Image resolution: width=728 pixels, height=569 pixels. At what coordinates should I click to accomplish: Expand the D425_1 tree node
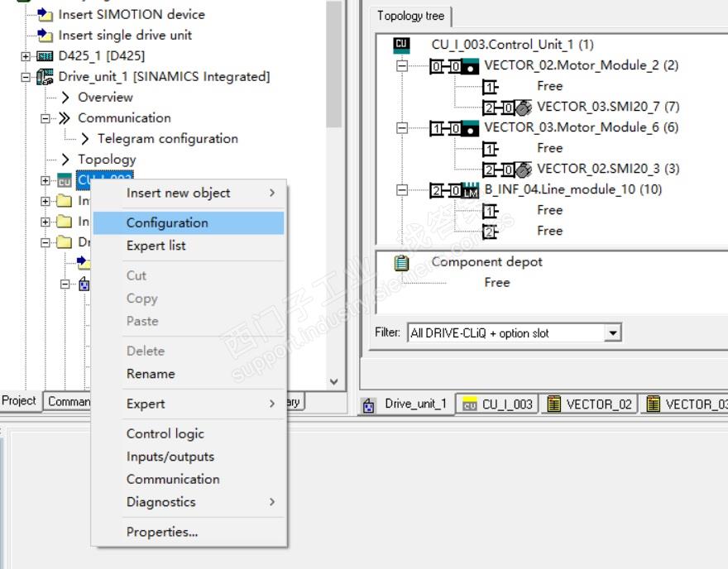click(26, 56)
